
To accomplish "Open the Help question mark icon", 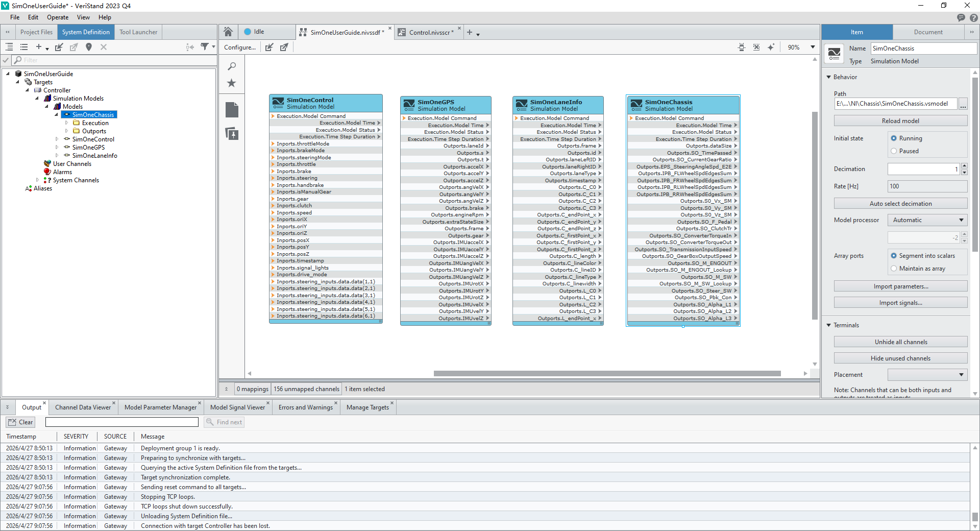I will point(974,17).
